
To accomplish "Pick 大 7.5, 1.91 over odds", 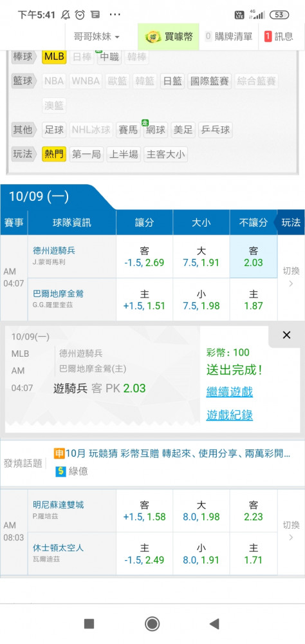I will [x=201, y=257].
